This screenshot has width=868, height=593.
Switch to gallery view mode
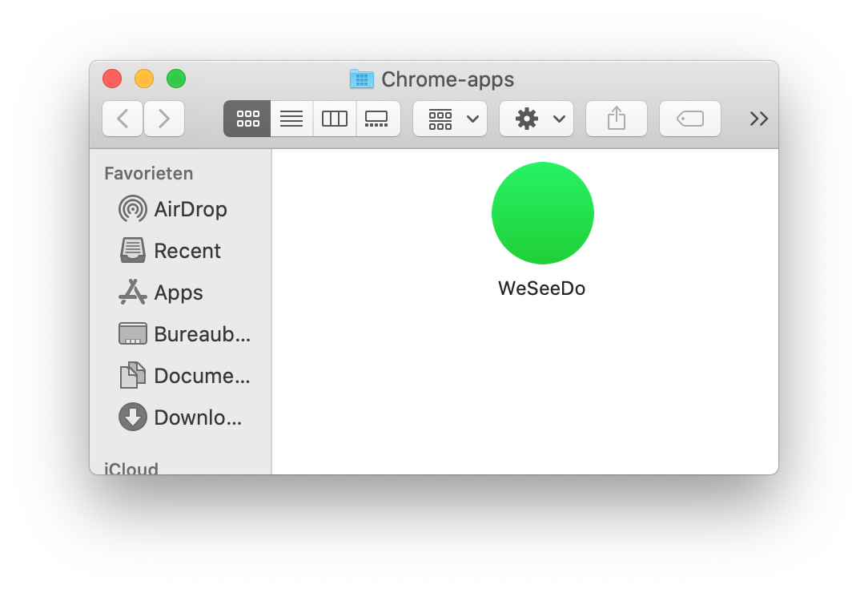click(x=377, y=119)
